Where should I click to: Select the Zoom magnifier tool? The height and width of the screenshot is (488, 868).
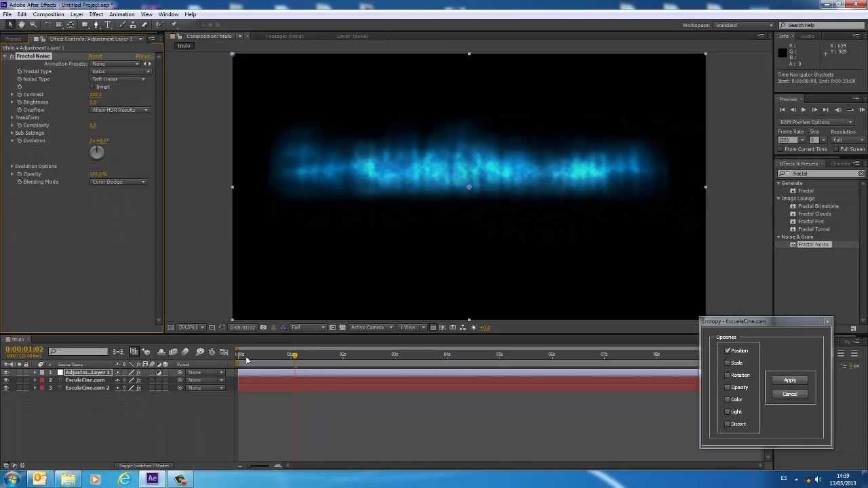(33, 25)
